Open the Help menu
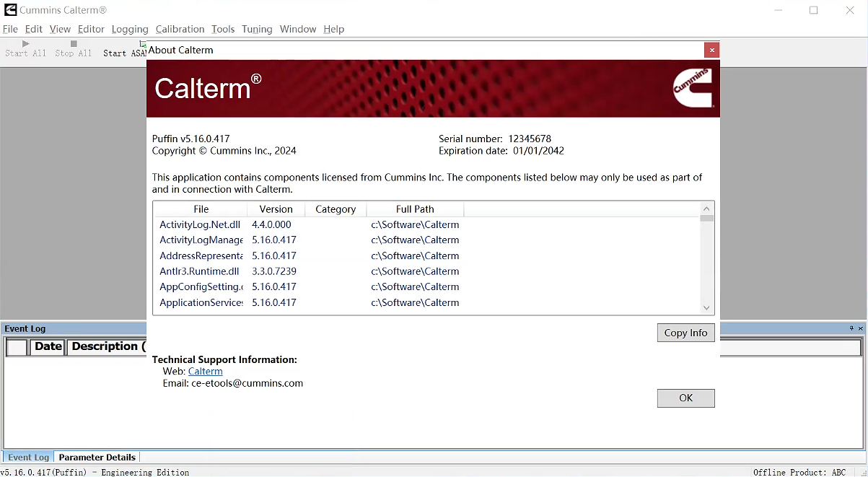The image size is (868, 477). 334,29
